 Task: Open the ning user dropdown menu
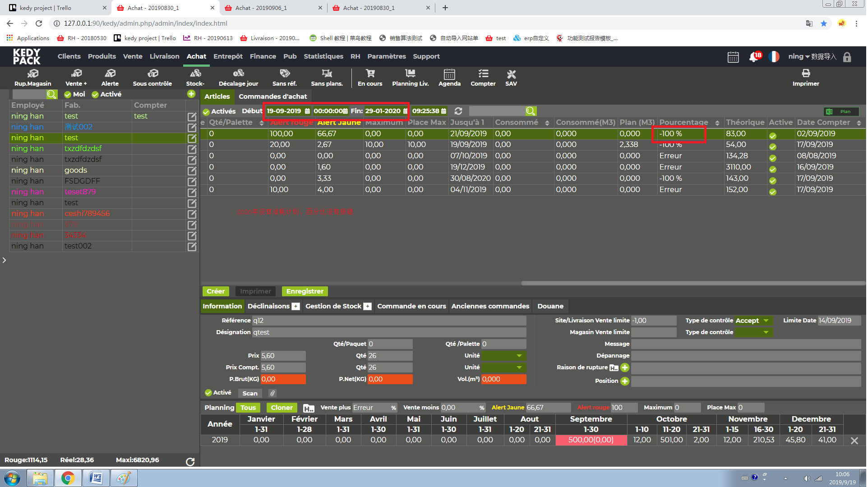point(798,56)
